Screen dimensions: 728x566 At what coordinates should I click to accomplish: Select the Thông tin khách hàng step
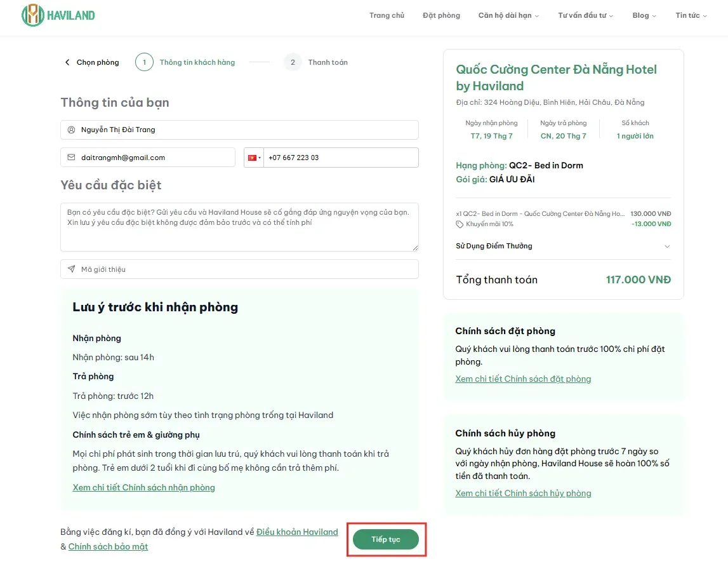[197, 62]
